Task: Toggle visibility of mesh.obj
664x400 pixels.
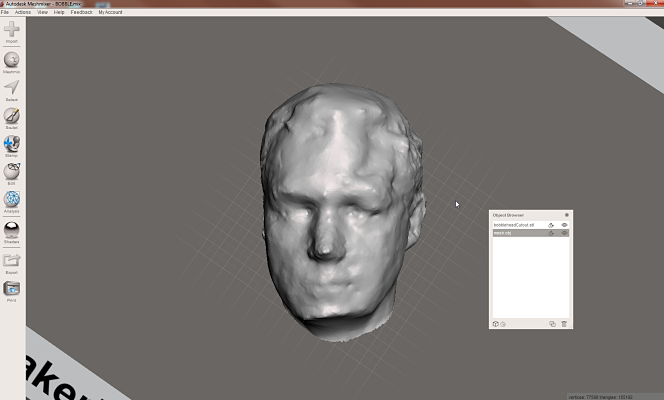Action: 564,233
